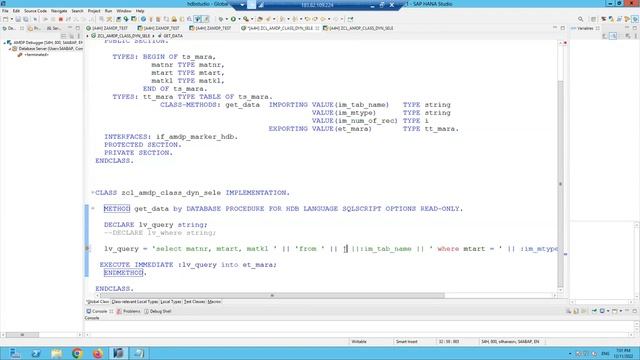
Task: Click the Open Perspective icon
Action: [x=594, y=19]
